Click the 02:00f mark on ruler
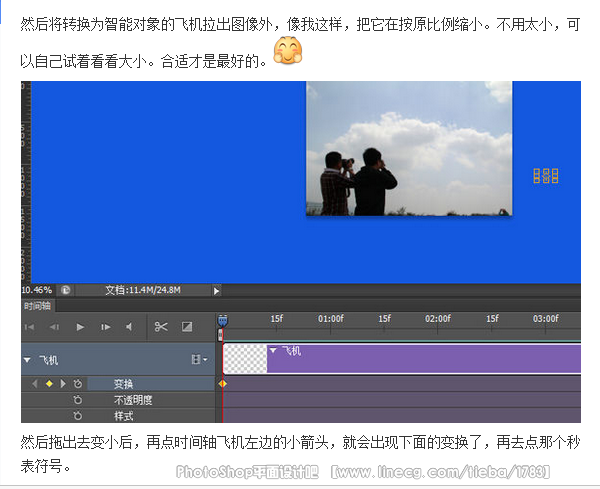The height and width of the screenshot is (489, 600). pyautogui.click(x=438, y=319)
